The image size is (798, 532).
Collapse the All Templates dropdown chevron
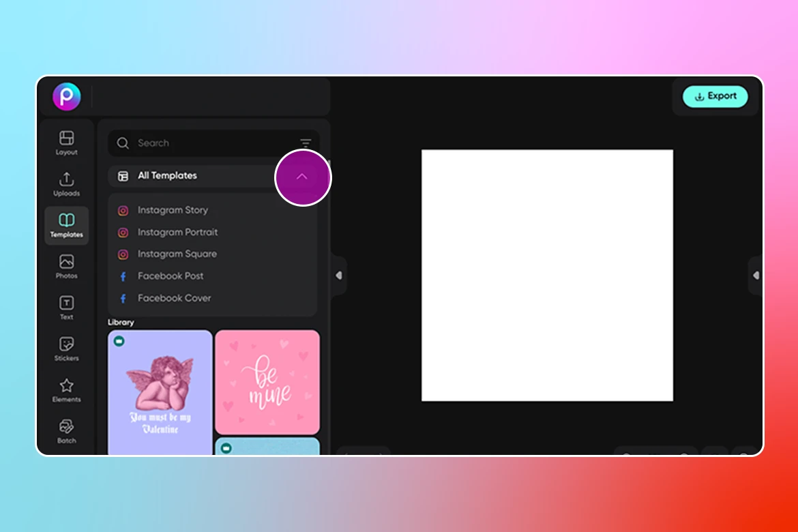click(x=302, y=177)
